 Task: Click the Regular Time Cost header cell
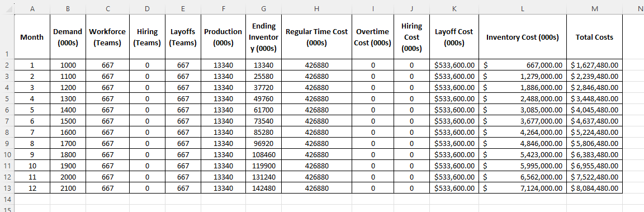click(x=316, y=37)
